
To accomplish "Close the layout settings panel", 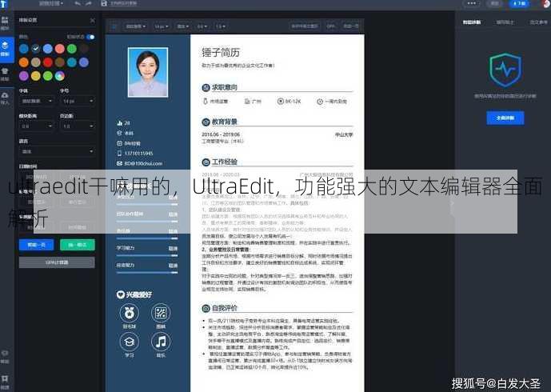I will point(93,20).
